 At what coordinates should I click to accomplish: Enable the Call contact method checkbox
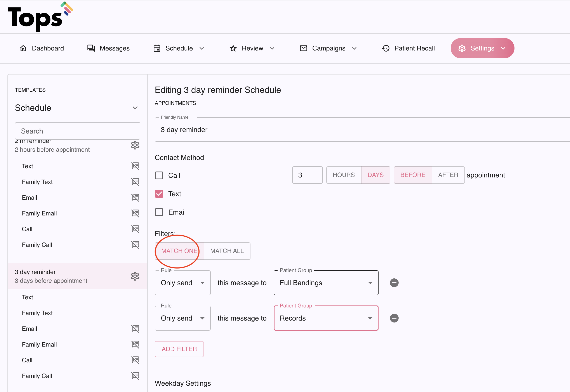[159, 176]
